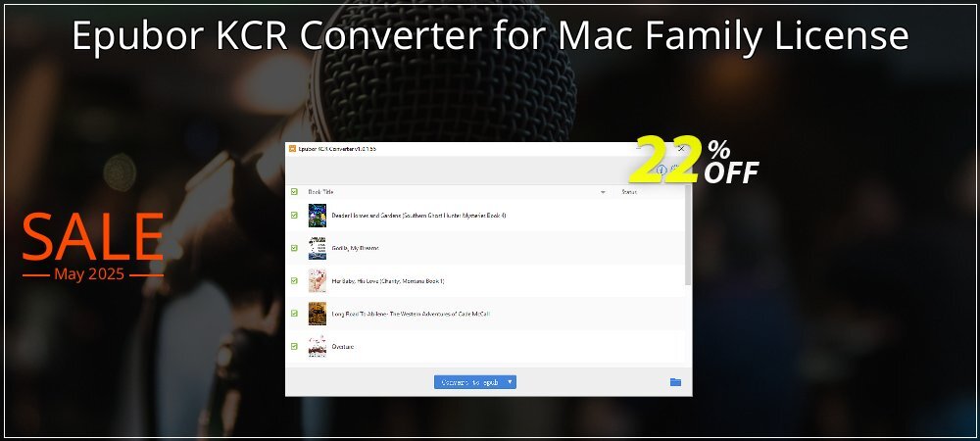The width and height of the screenshot is (980, 441).
Task: Click the book list vertical scrollbar
Action: (689, 235)
